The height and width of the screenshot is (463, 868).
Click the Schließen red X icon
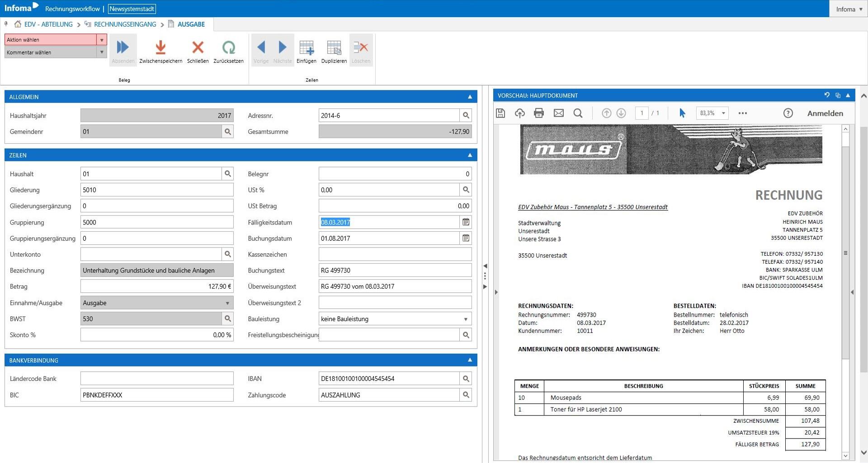(198, 48)
